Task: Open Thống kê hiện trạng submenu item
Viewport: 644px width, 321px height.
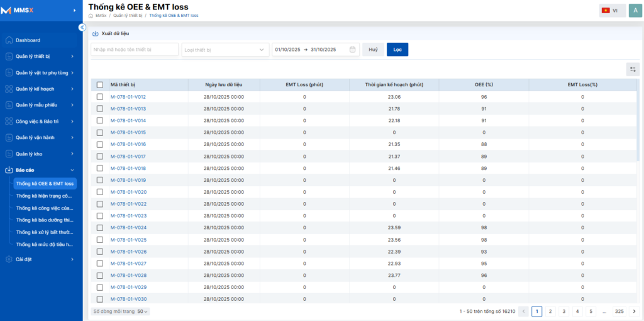Action: pyautogui.click(x=45, y=196)
